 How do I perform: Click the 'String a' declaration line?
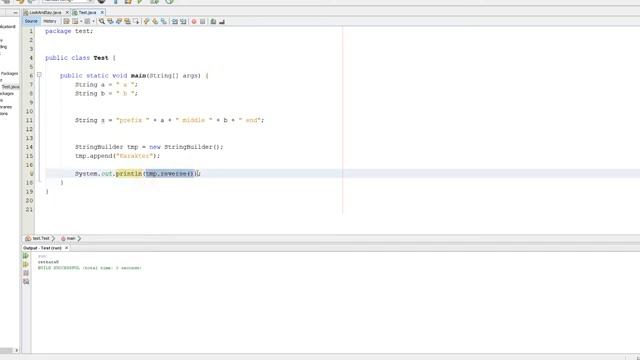click(106, 84)
